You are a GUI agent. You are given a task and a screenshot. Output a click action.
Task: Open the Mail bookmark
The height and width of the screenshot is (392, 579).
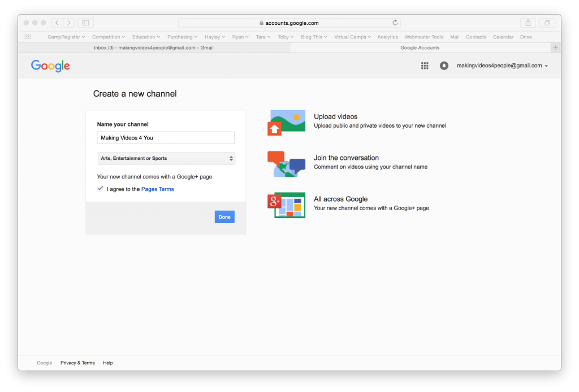point(455,37)
